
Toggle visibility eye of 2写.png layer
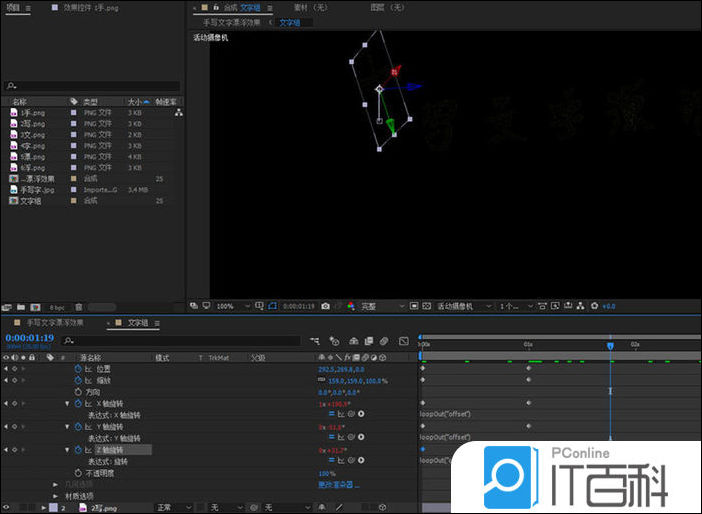click(6, 507)
